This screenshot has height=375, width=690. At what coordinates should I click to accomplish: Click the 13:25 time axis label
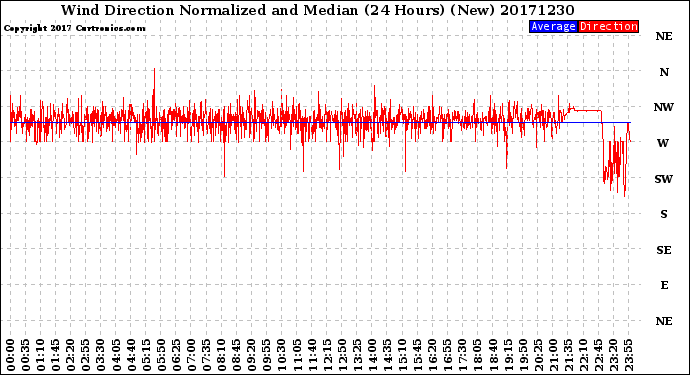pos(357,355)
